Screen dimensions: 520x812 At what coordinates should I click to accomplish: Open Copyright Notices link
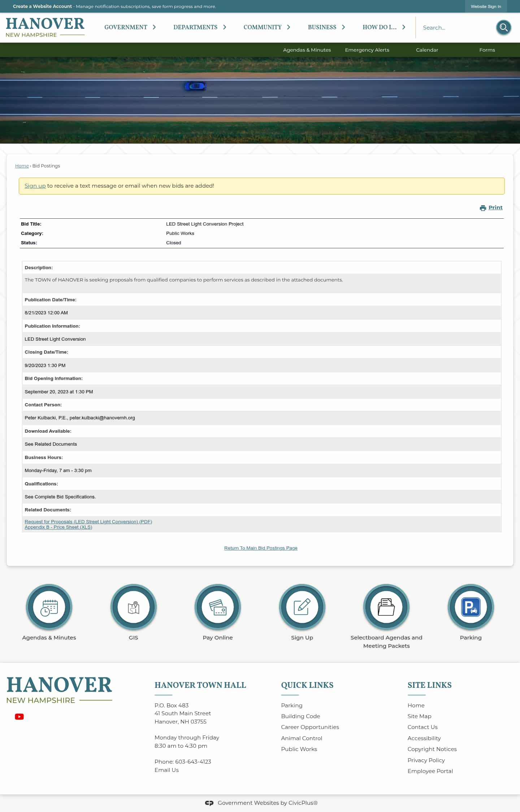(x=432, y=749)
